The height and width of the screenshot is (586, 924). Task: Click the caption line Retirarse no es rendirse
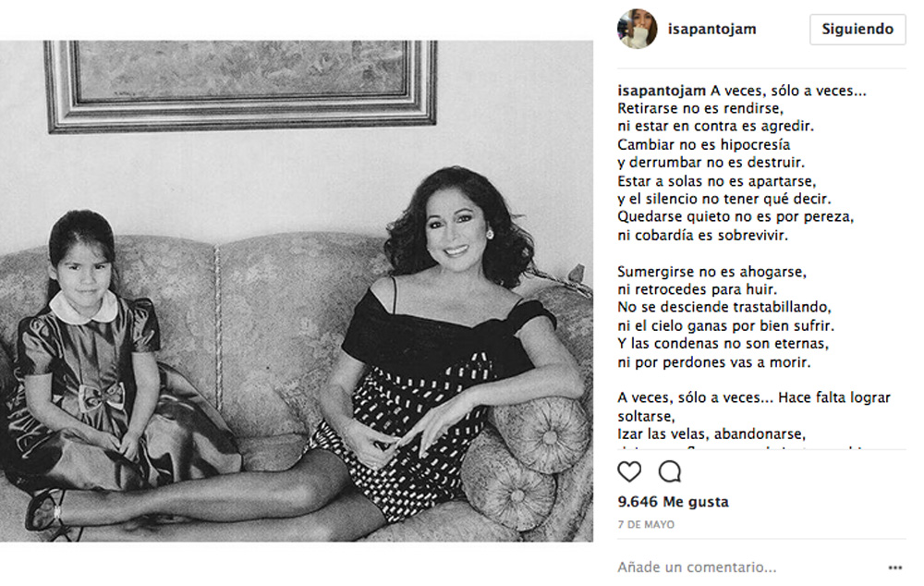(700, 108)
